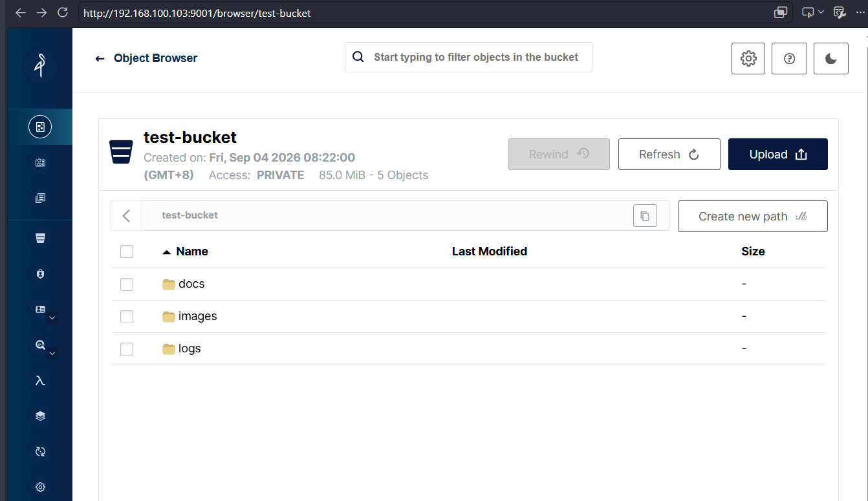Open the browser three-dots more menu
The image size is (868, 501).
859,12
